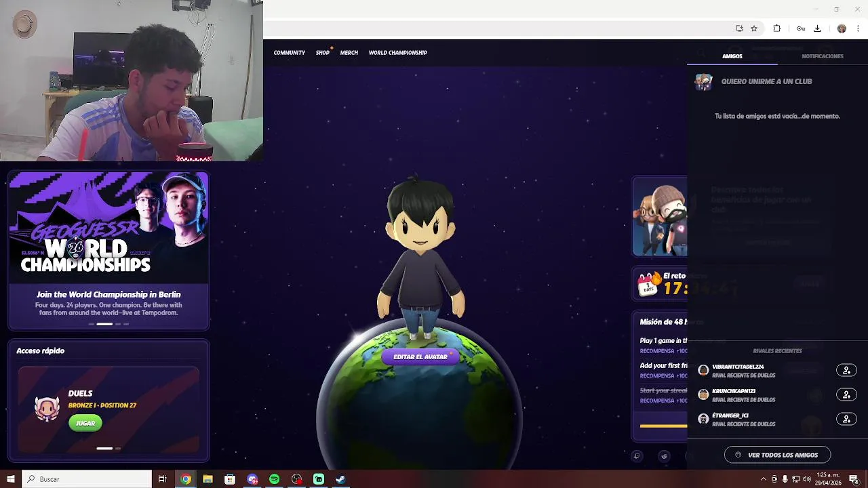Click Join the World Championship in Berlin heading
868x488 pixels.
(x=108, y=295)
